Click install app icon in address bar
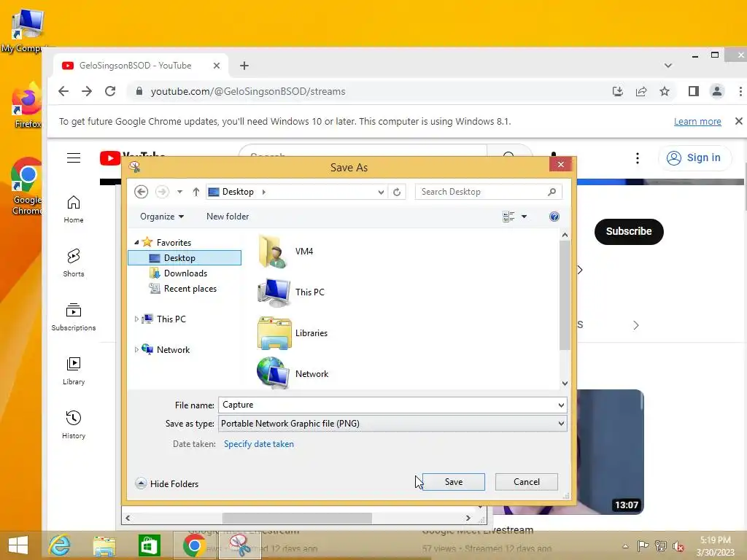Image resolution: width=747 pixels, height=560 pixels. click(x=617, y=91)
